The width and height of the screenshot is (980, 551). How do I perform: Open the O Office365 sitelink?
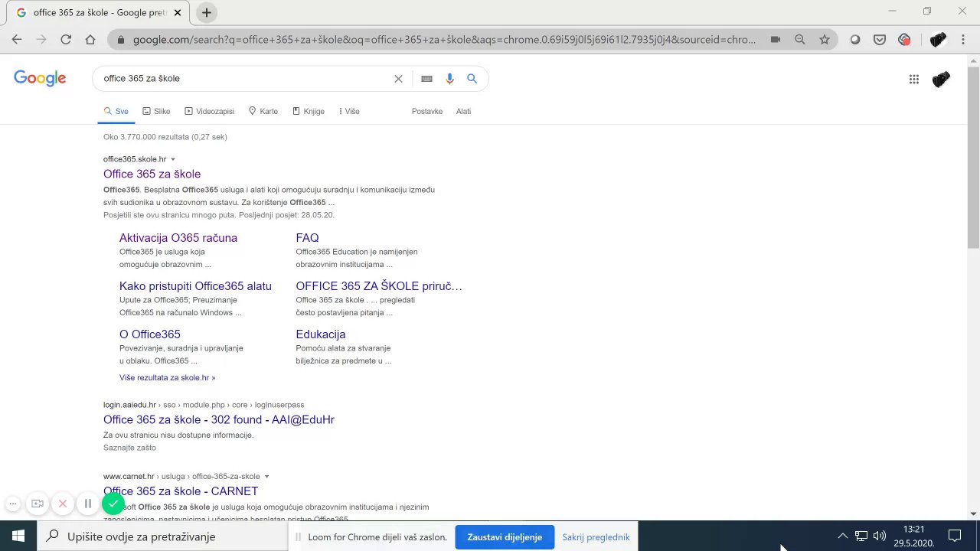[x=150, y=334]
